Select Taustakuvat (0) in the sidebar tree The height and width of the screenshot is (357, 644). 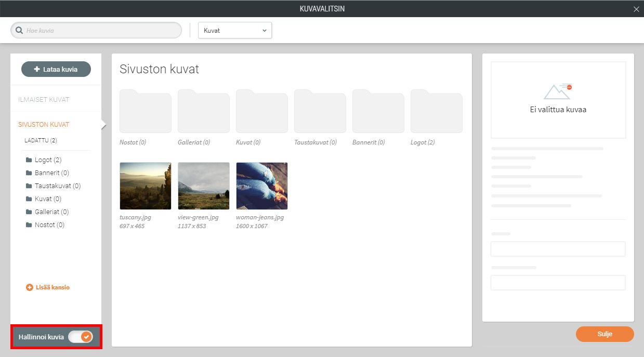click(x=57, y=186)
